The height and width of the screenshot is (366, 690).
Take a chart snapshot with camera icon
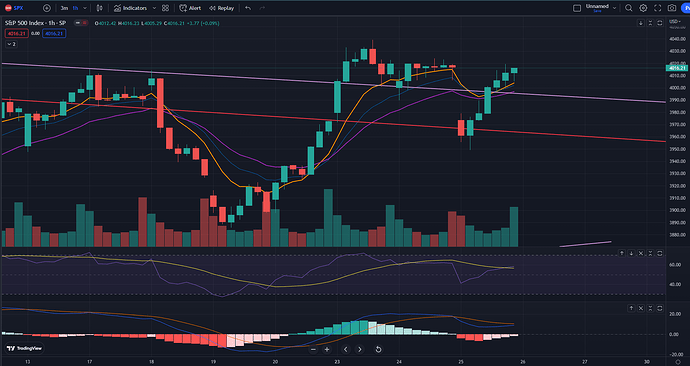coord(672,8)
